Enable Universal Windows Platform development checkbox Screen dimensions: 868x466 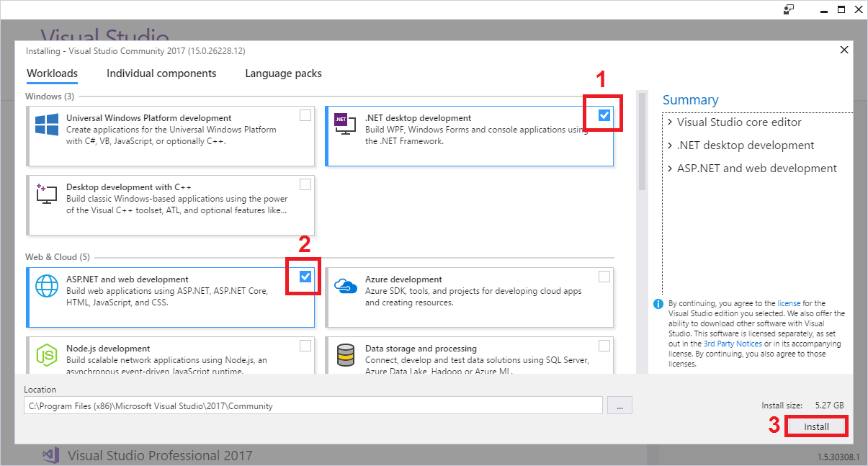[x=305, y=115]
